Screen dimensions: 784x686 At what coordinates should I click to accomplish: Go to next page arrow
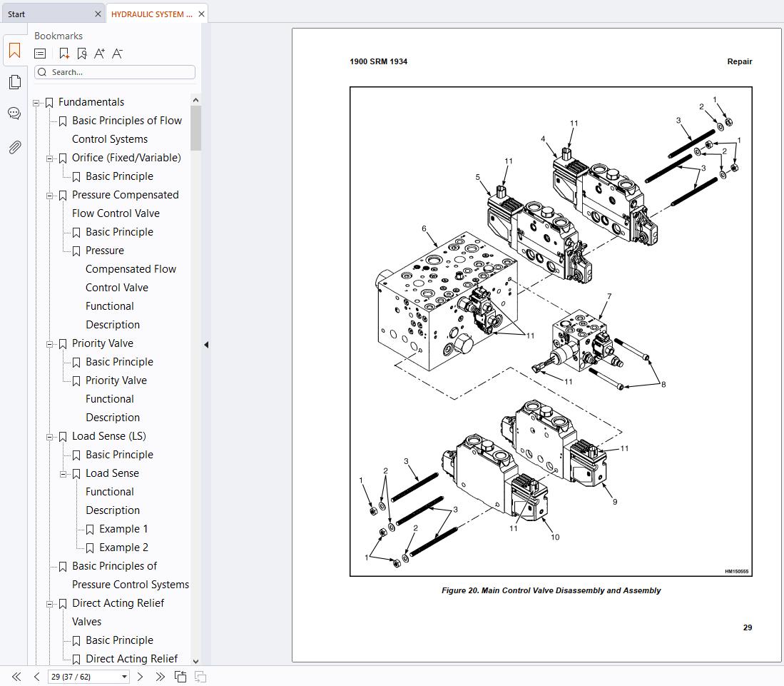(140, 677)
